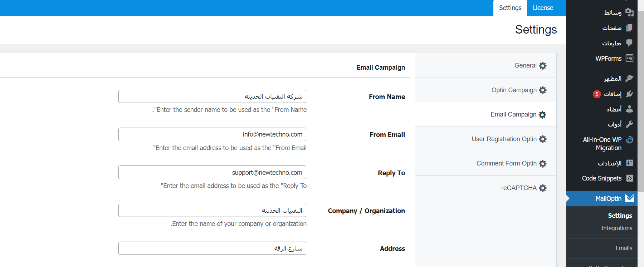Click the From Name input field

pyautogui.click(x=212, y=97)
